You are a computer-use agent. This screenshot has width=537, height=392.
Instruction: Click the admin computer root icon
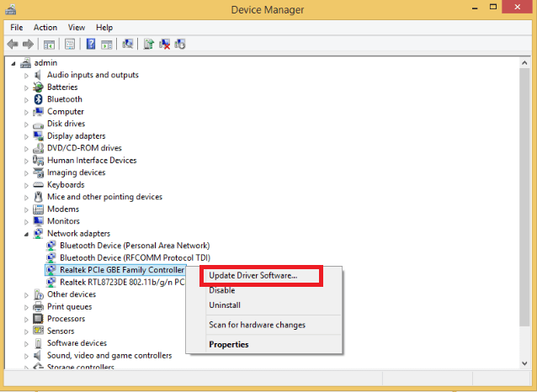click(x=26, y=62)
